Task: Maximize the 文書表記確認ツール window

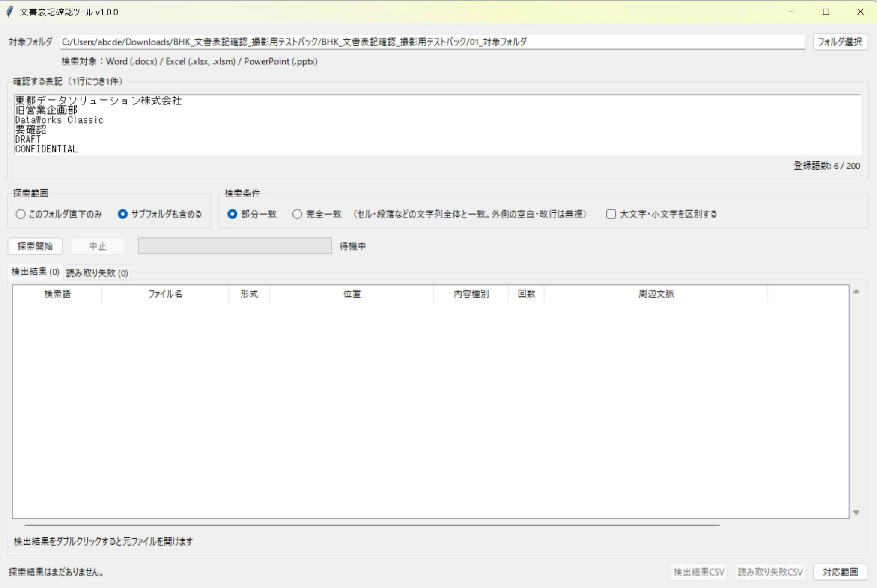Action: point(826,12)
